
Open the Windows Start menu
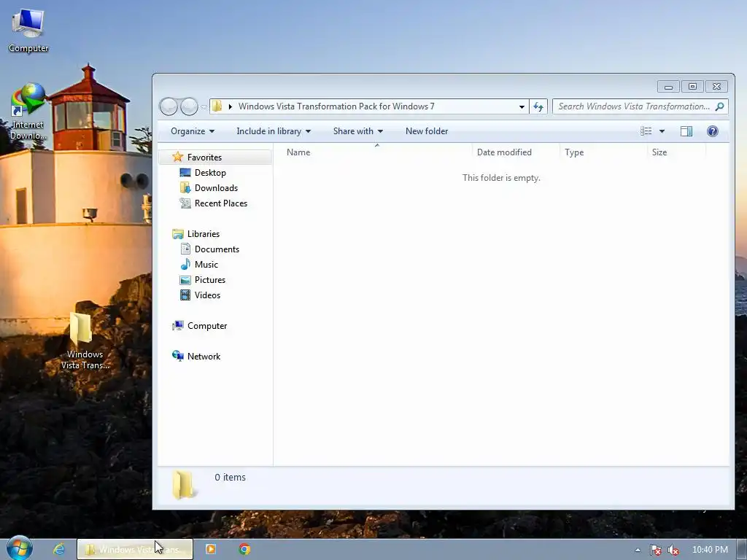tap(20, 549)
